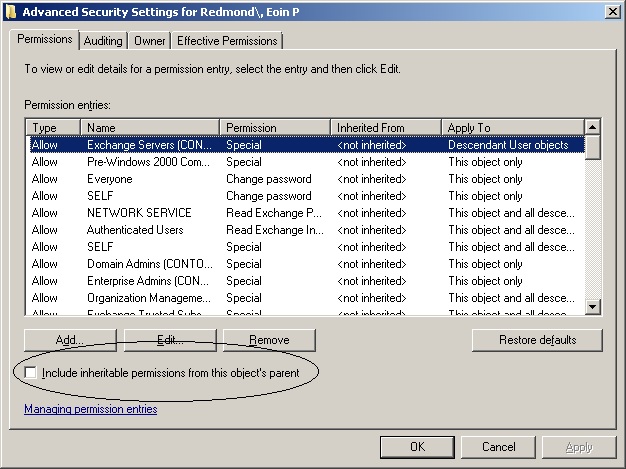Viewport: 626px width, 469px height.
Task: Sort entries by Name column header
Action: [150, 128]
